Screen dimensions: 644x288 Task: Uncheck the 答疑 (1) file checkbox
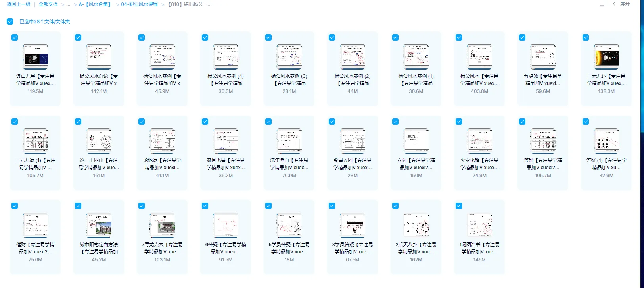[586, 122]
